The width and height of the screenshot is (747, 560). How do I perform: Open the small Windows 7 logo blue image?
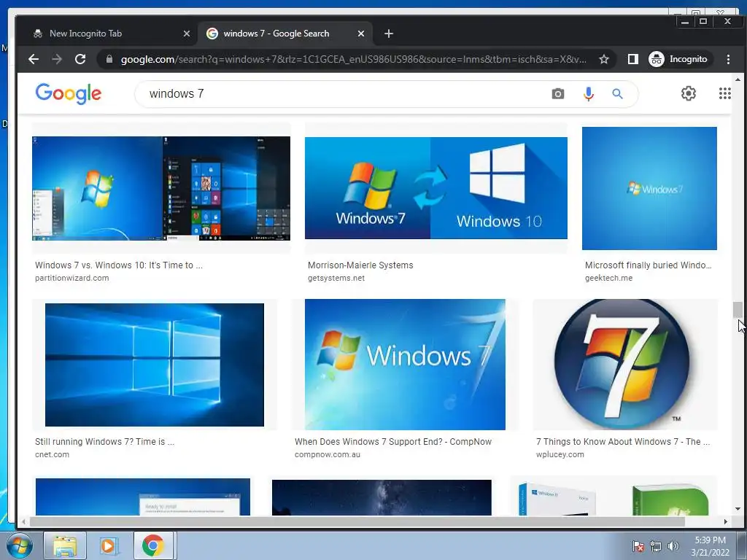point(649,188)
